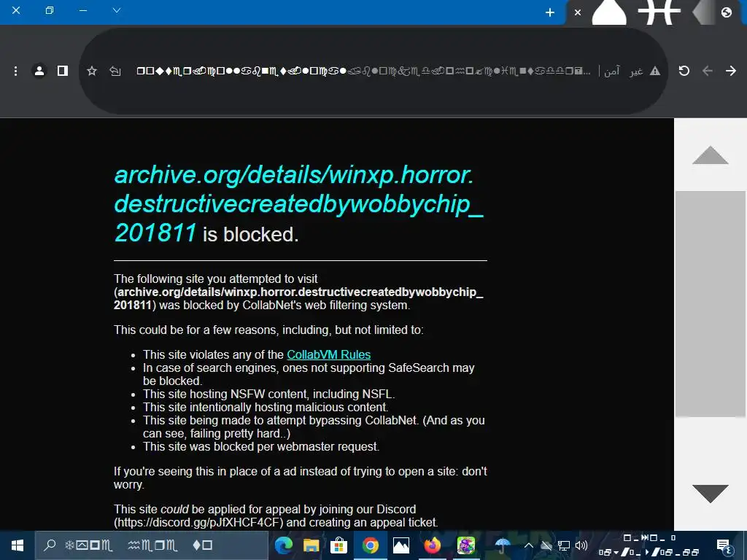The width and height of the screenshot is (747, 560).
Task: Open the volume control tray icon
Action: (x=581, y=545)
